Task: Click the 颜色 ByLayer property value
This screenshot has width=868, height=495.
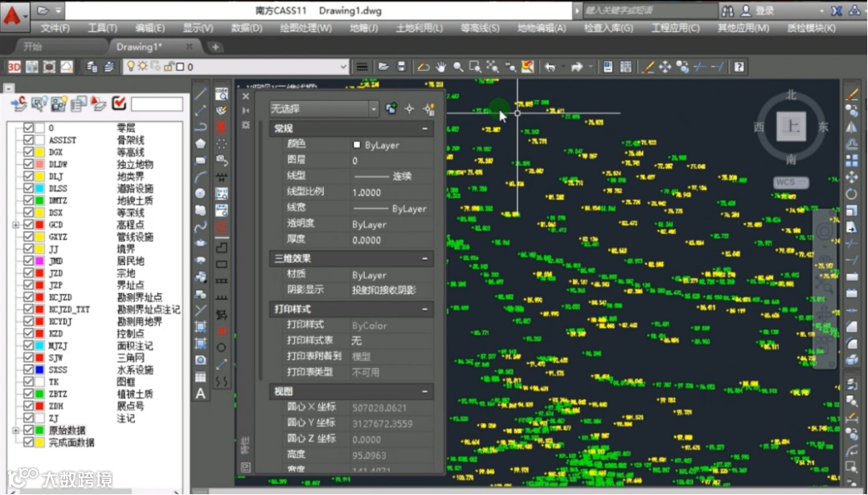Action: coord(391,145)
